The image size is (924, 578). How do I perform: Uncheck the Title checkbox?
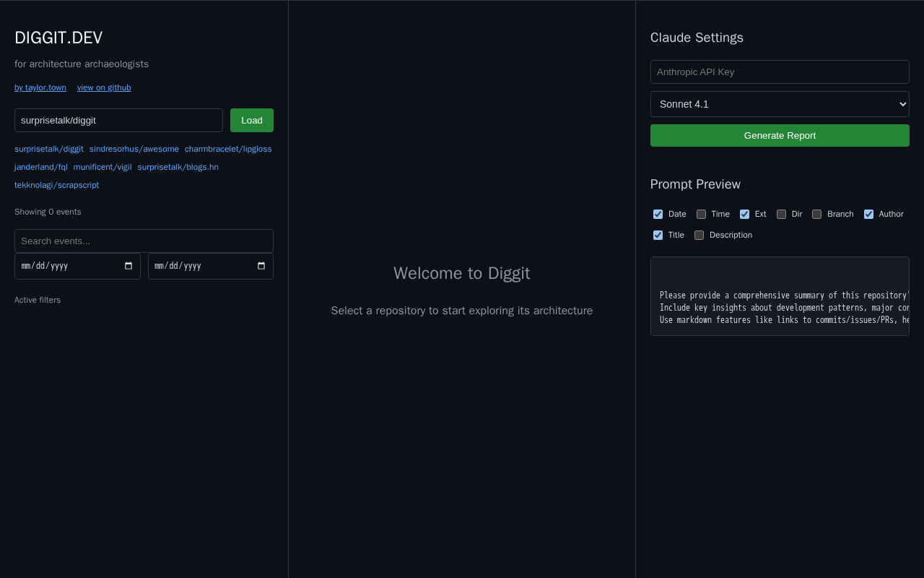pyautogui.click(x=658, y=235)
